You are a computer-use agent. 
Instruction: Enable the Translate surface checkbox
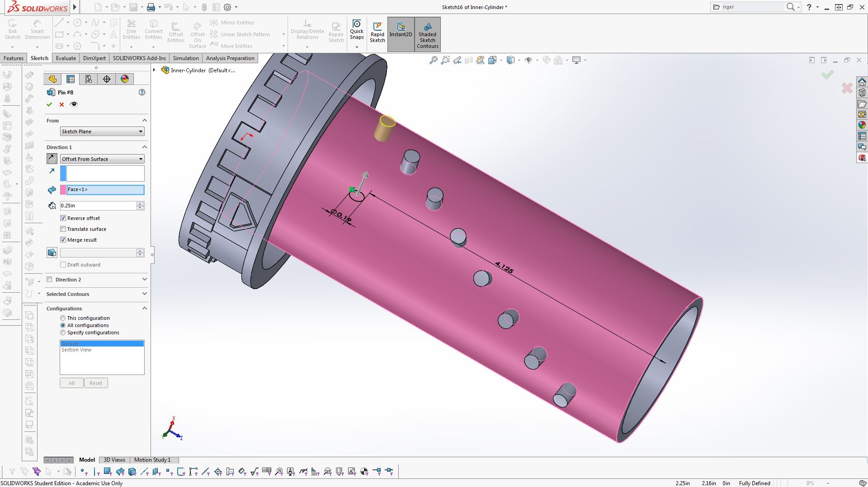[x=63, y=229]
